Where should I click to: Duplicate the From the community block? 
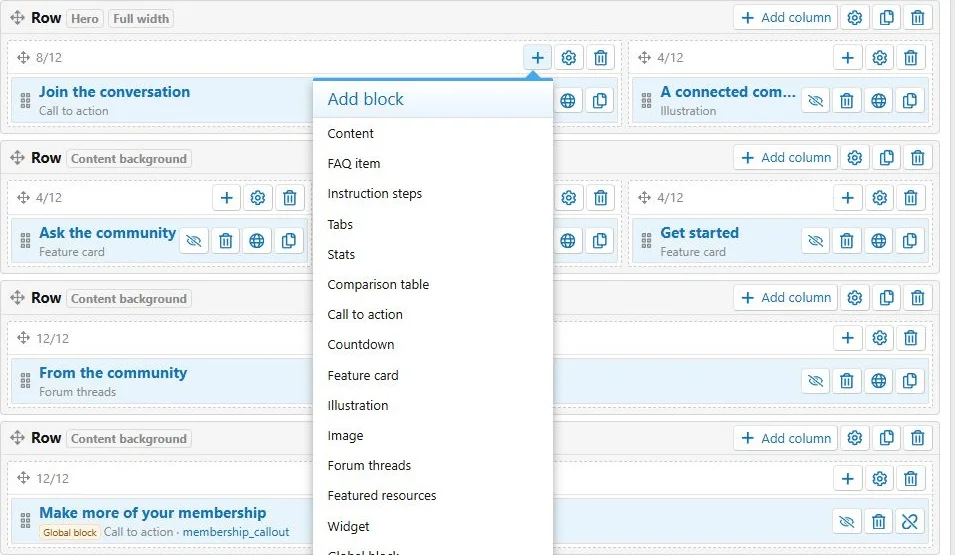(909, 381)
